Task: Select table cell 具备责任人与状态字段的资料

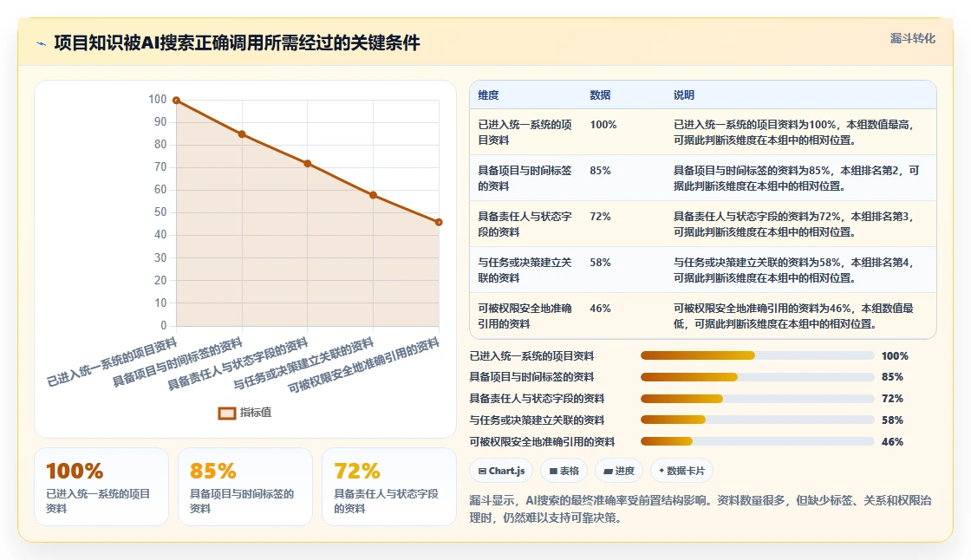Action: pos(525,225)
